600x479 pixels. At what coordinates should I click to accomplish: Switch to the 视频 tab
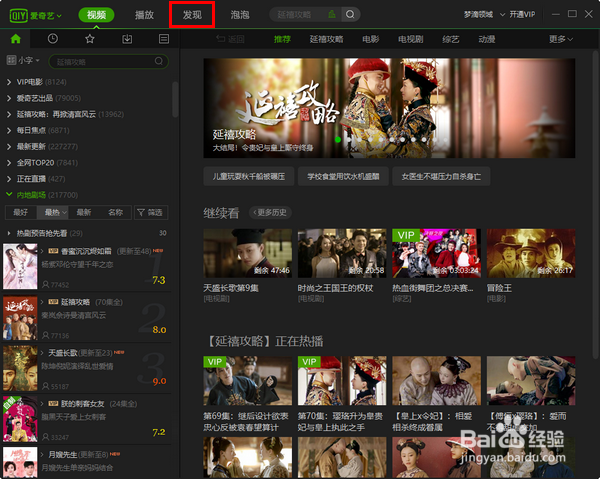[96, 15]
